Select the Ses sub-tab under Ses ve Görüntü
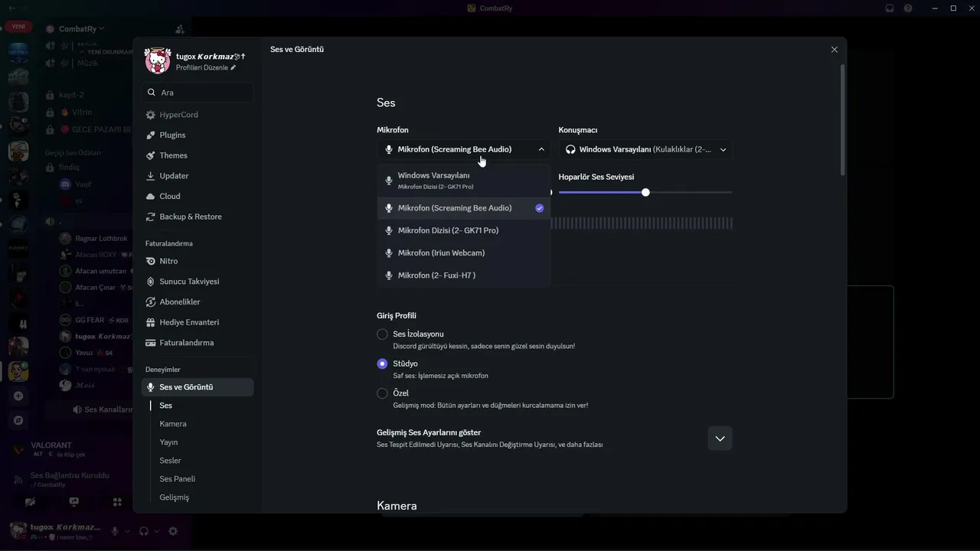 (x=166, y=406)
